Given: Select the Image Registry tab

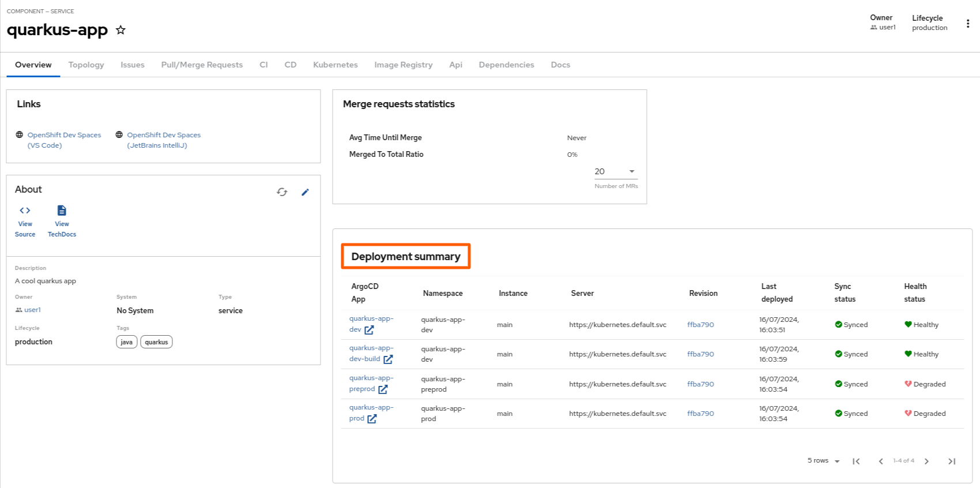Looking at the screenshot, I should (x=403, y=65).
